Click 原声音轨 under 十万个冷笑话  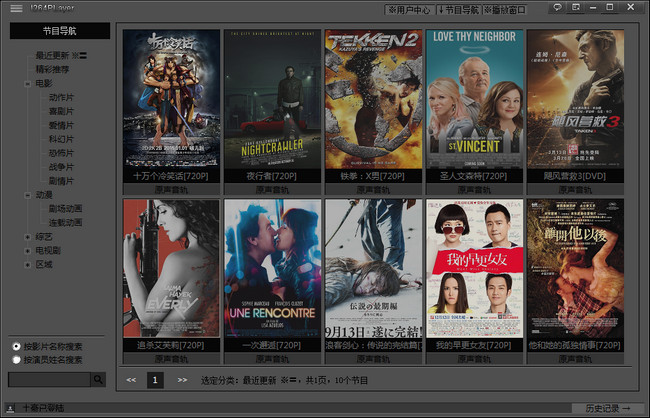click(171, 190)
